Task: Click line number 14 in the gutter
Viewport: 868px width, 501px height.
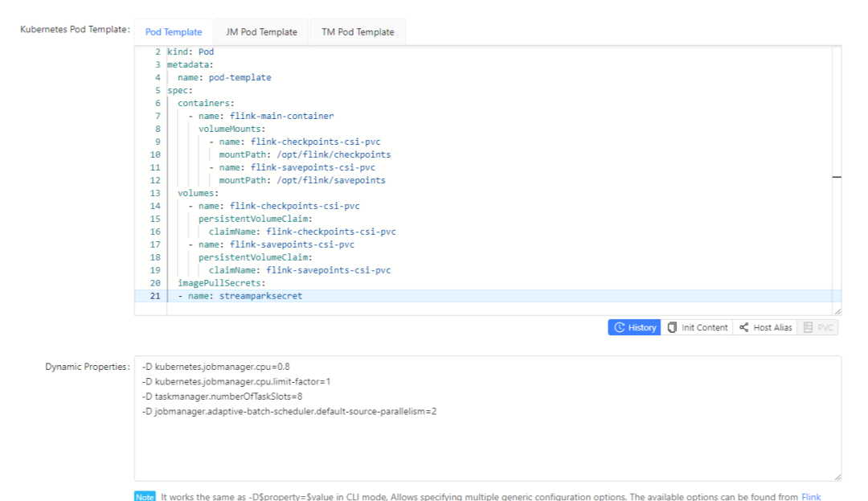Action: coord(154,206)
